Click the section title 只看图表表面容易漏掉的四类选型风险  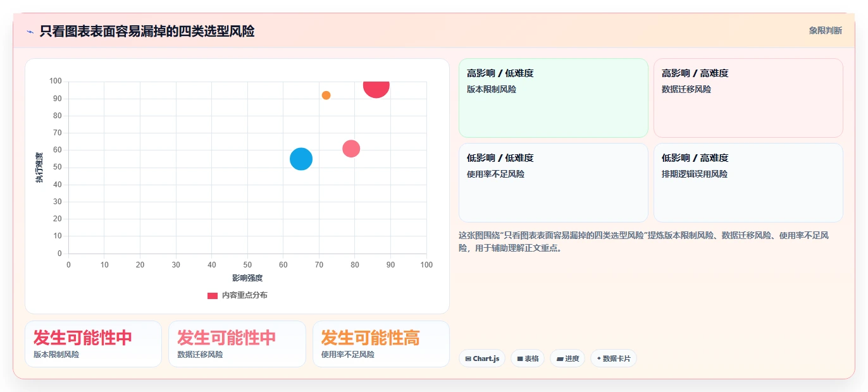pyautogui.click(x=147, y=31)
